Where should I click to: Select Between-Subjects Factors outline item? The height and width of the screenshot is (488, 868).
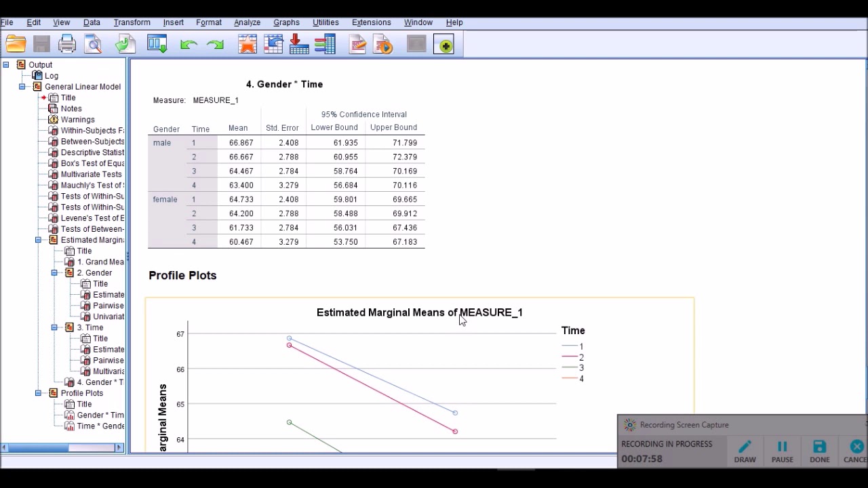92,142
